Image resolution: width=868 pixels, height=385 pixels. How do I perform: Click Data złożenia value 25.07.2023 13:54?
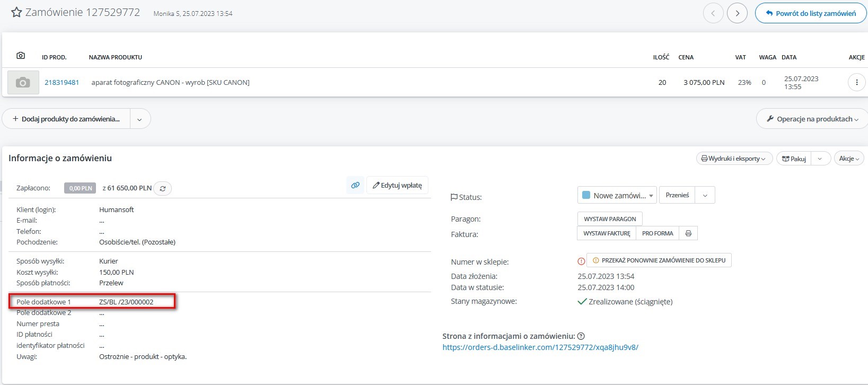[x=606, y=276]
